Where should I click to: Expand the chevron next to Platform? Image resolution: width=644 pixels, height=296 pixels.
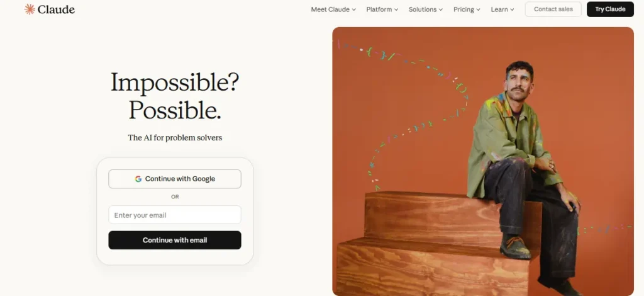[x=397, y=10]
